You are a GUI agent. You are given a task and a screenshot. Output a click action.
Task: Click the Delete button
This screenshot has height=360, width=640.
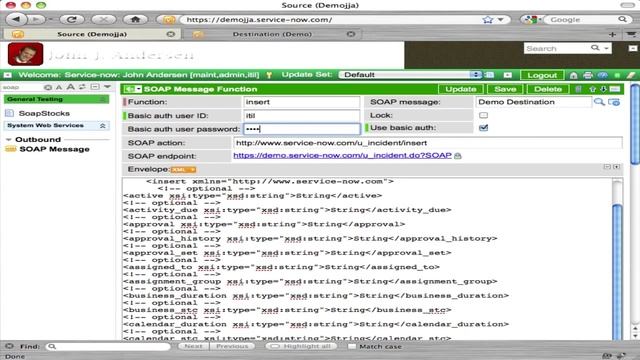548,89
